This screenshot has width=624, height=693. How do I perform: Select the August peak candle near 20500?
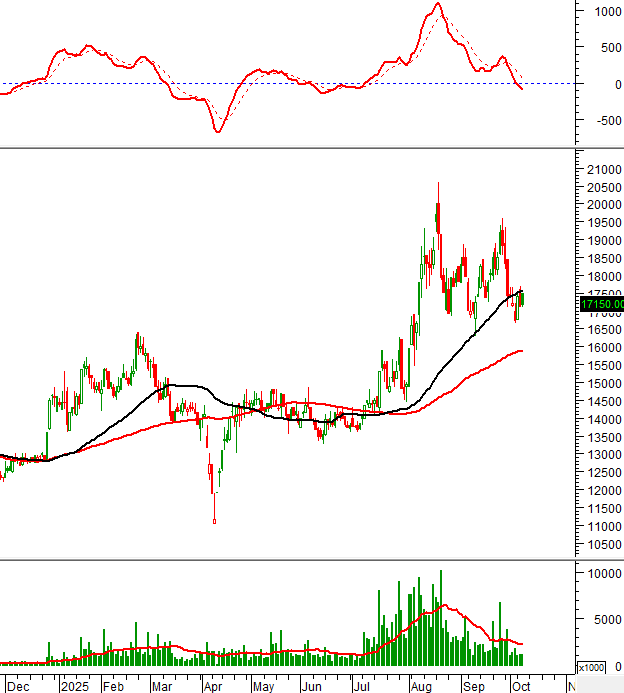438,205
